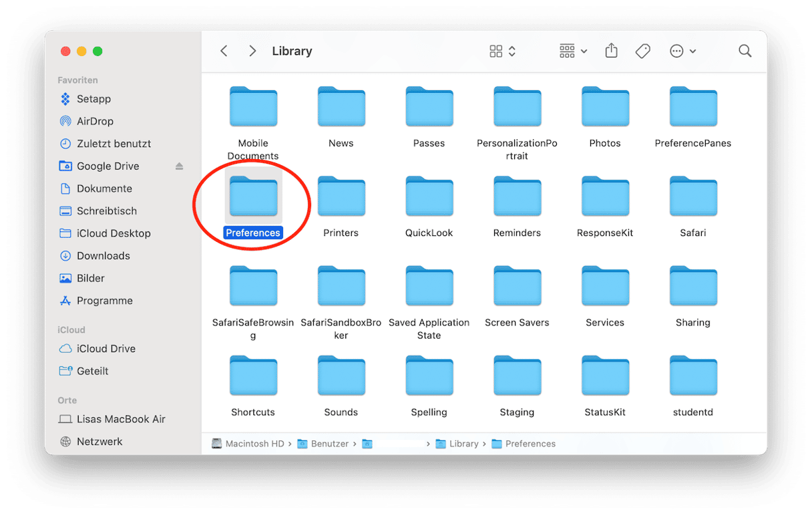This screenshot has width=812, height=514.
Task: Go to iCloud Drive in sidebar
Action: click(x=106, y=348)
